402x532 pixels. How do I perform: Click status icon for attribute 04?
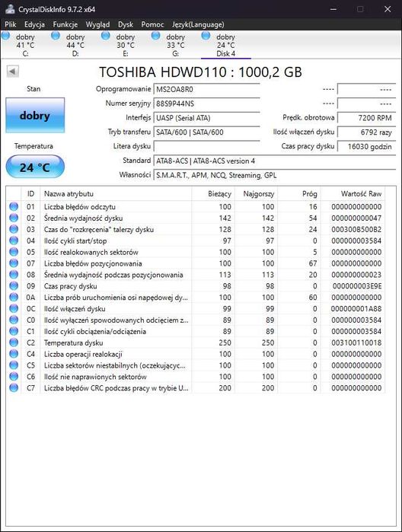point(14,241)
